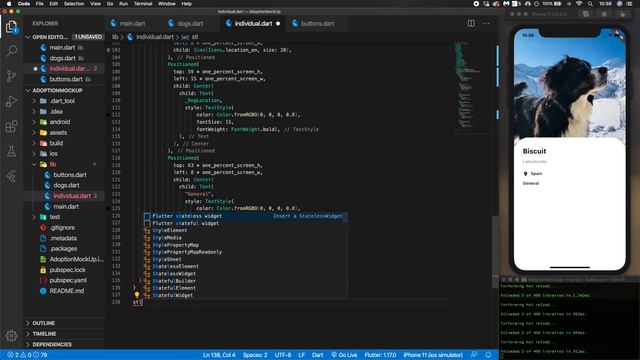The width and height of the screenshot is (640, 360).
Task: Click Spaces: 2 indentation setting
Action: pyautogui.click(x=255, y=355)
